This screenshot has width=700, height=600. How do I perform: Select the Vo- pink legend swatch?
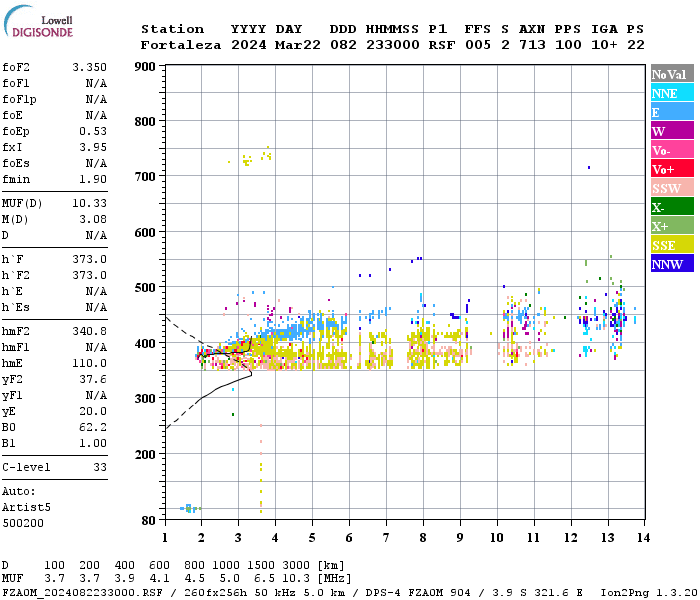672,150
